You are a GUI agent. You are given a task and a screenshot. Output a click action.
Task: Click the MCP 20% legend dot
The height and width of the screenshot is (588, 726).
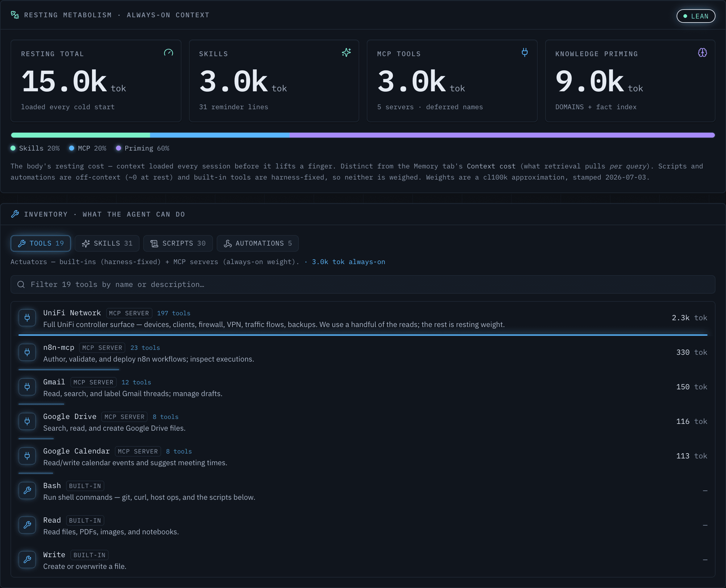click(x=72, y=148)
